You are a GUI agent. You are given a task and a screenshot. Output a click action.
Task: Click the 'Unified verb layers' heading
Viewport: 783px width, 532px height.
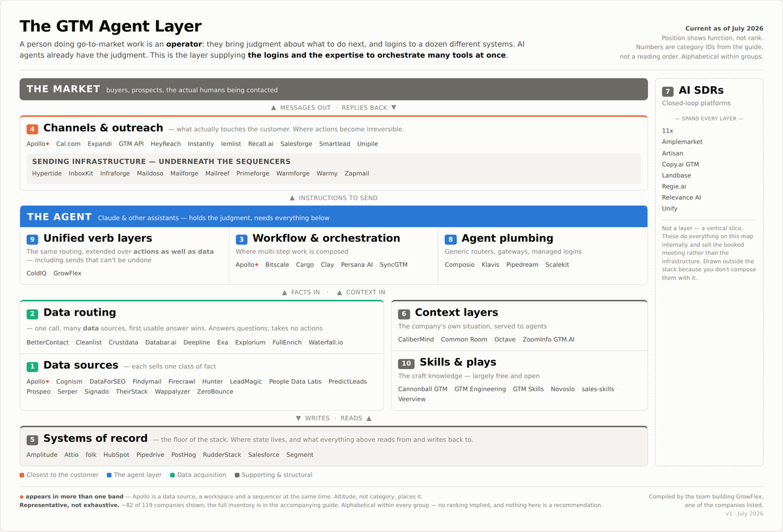pos(98,239)
